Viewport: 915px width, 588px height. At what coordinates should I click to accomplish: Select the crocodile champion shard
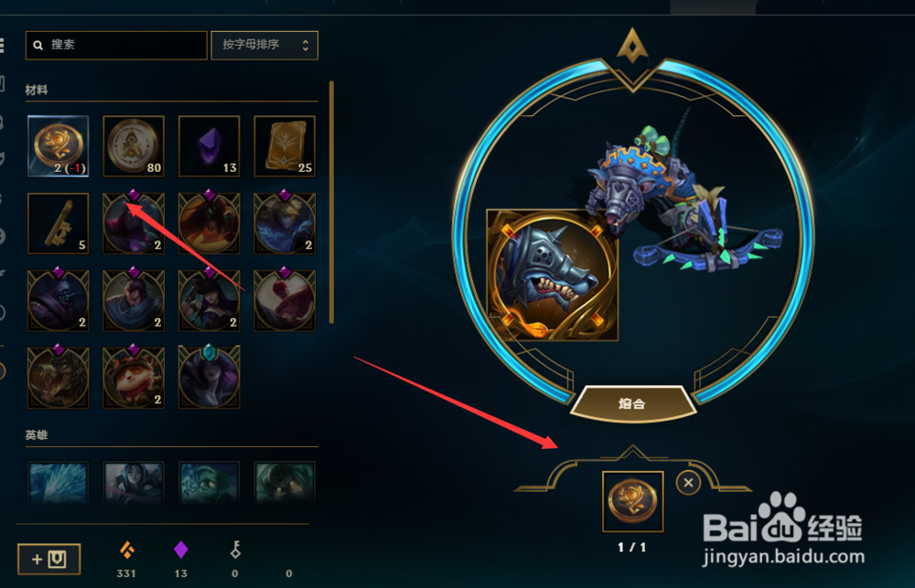pos(59,378)
